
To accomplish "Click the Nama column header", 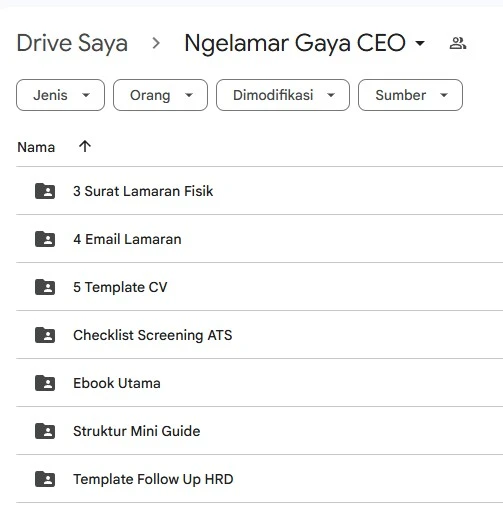I will click(x=36, y=147).
